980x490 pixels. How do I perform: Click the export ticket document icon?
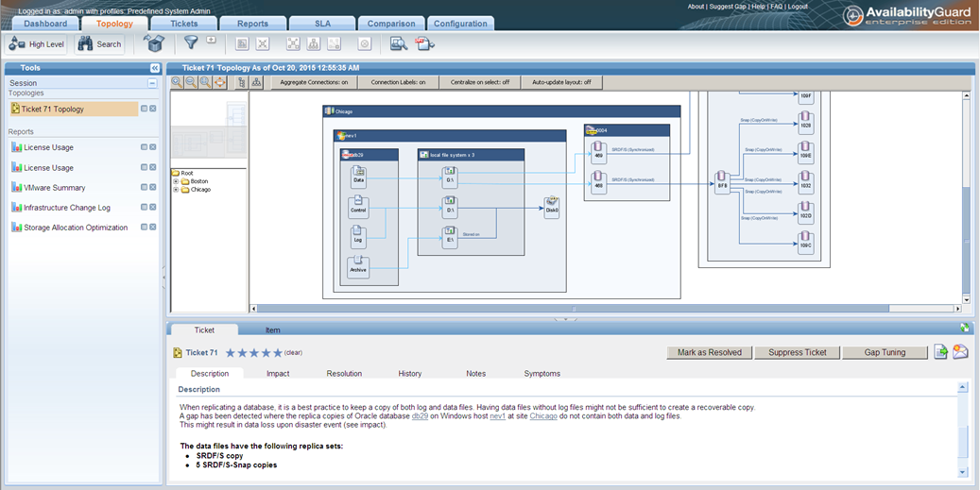pyautogui.click(x=940, y=352)
